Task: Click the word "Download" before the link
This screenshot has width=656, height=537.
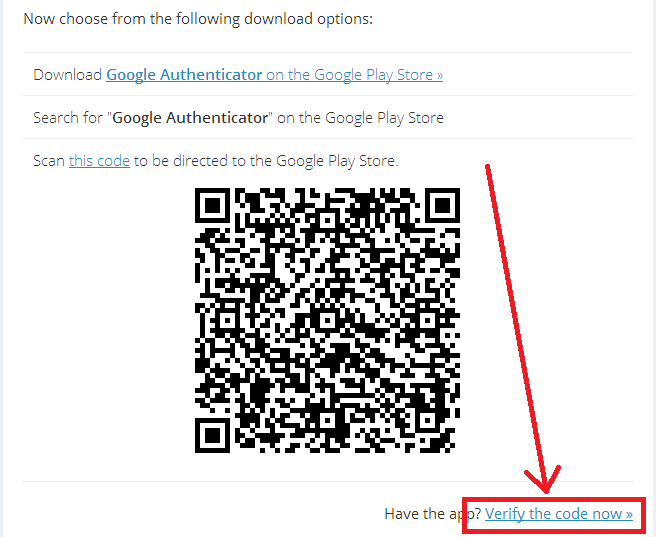Action: click(67, 75)
